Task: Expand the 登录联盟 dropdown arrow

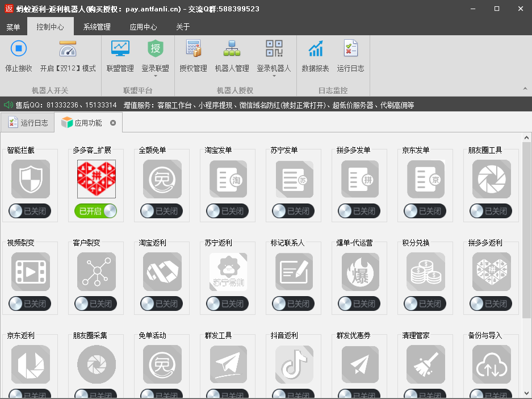Action: 156,76
